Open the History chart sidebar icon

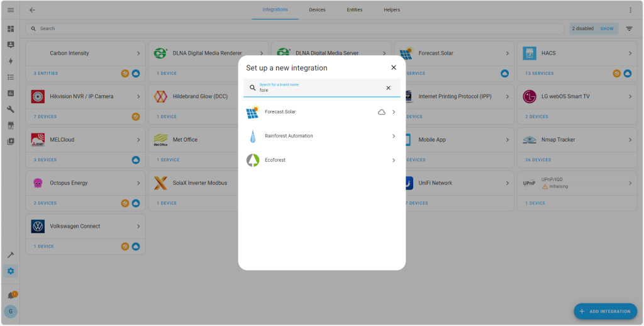(x=11, y=93)
